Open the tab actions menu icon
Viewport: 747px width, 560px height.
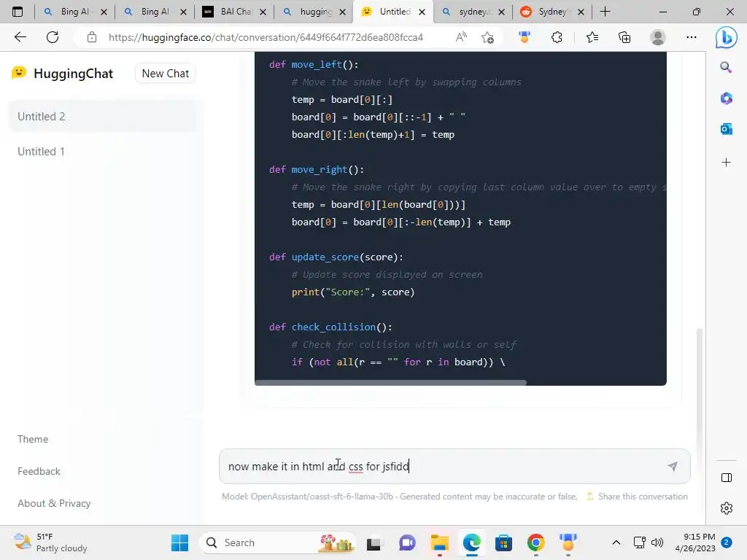point(18,12)
